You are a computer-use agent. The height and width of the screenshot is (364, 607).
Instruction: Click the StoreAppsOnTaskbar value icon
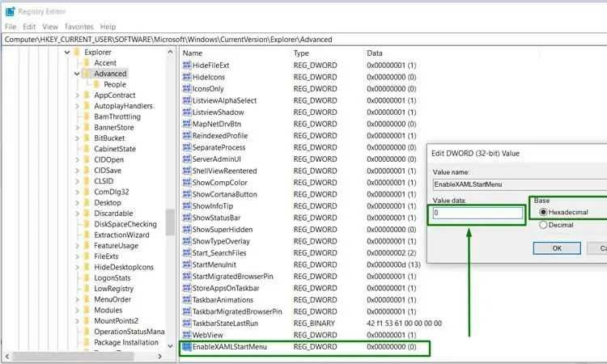[187, 288]
